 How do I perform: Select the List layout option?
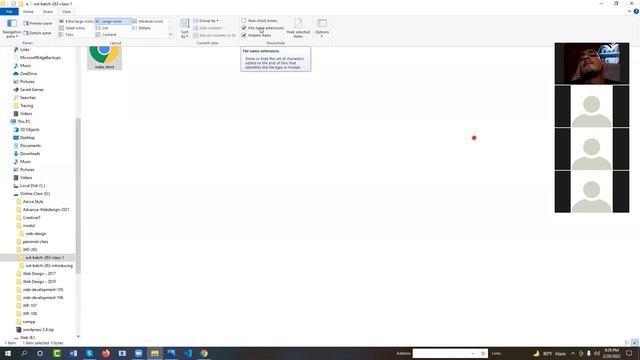[102, 28]
